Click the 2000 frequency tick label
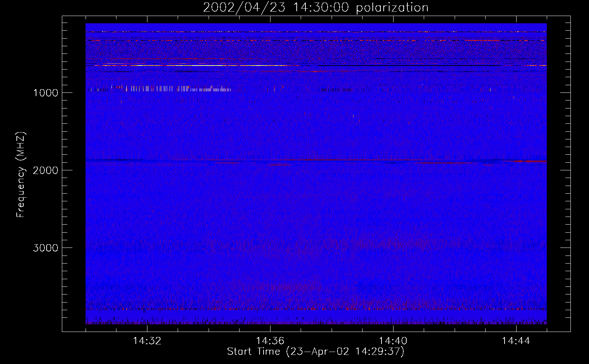 click(x=46, y=170)
